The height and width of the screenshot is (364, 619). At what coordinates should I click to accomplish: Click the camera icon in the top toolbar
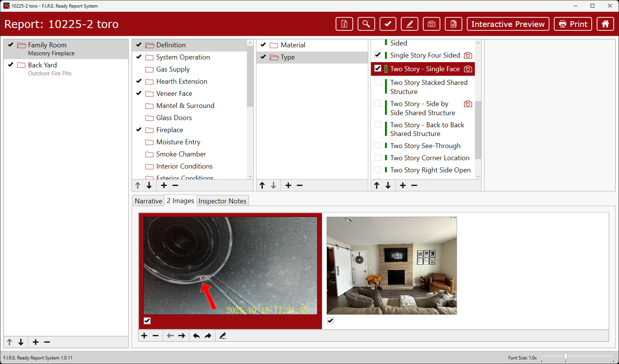(431, 24)
